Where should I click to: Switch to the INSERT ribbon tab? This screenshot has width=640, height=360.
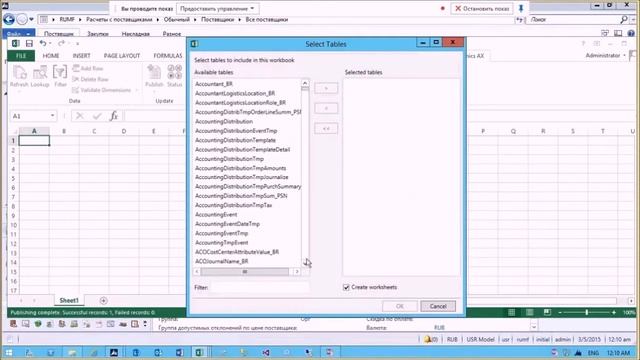pos(81,56)
